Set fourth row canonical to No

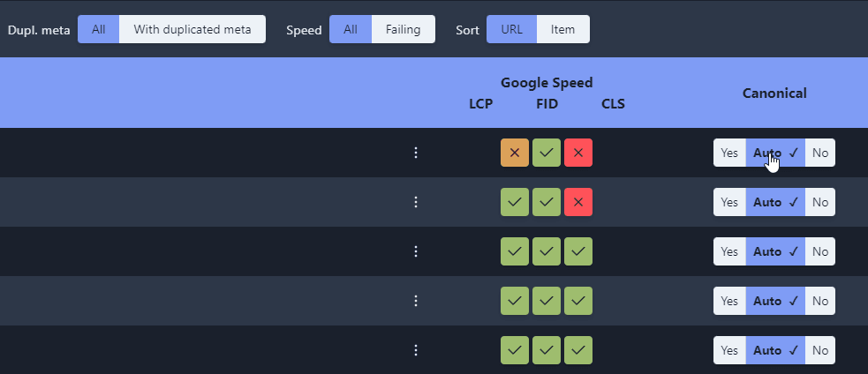point(820,301)
